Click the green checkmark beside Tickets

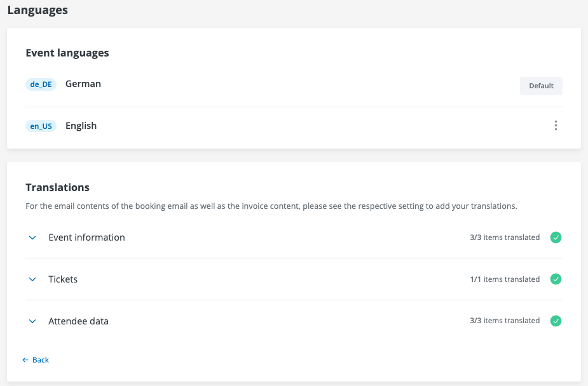[x=556, y=279]
